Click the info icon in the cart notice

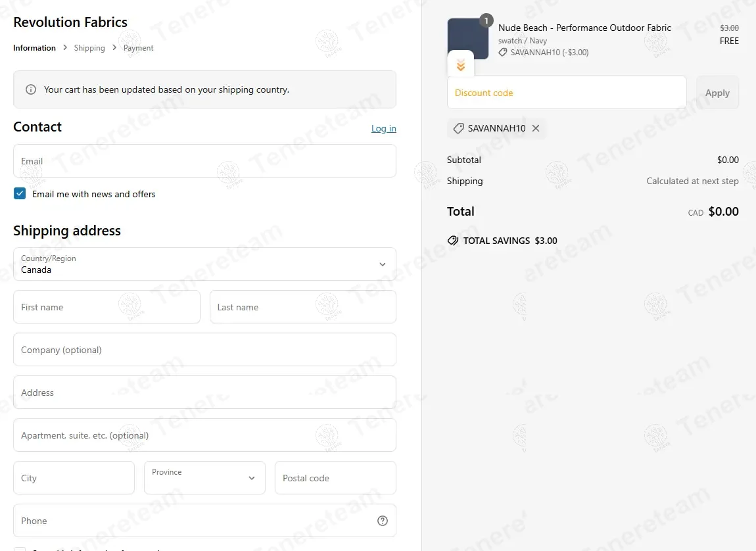[31, 89]
